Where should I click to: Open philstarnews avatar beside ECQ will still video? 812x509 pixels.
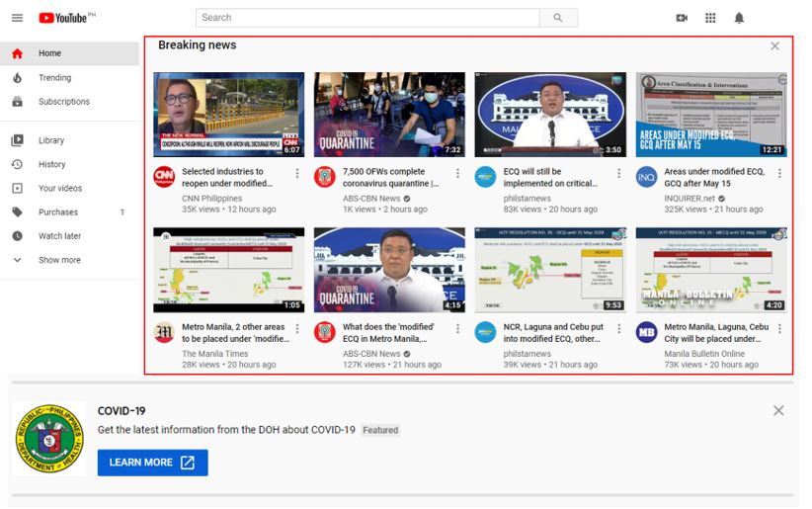pos(485,177)
